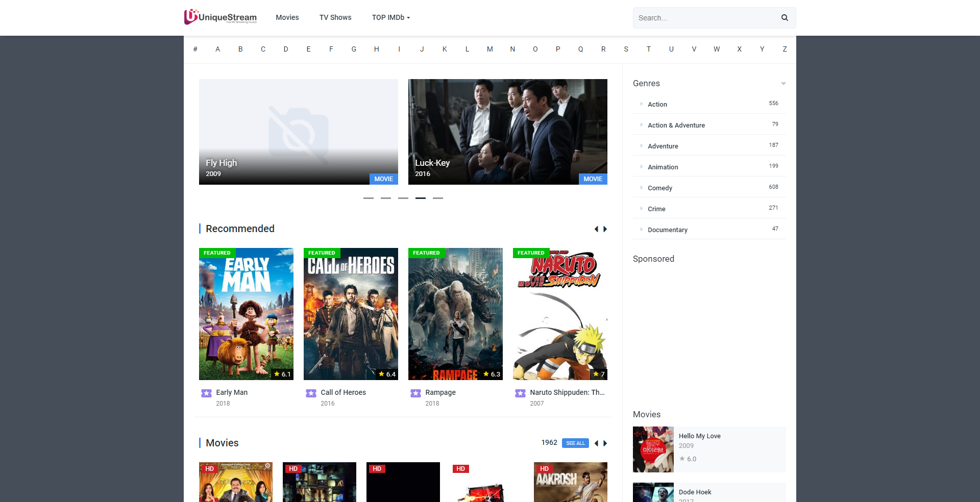Click the movie icon beside Naruto Shippuden
Viewport: 980px width, 502px height.
coord(520,393)
